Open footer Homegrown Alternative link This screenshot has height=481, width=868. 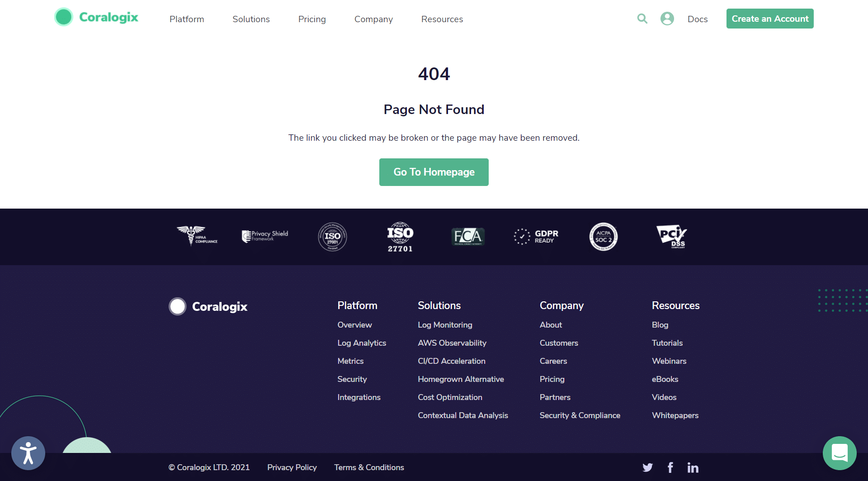[x=461, y=379]
